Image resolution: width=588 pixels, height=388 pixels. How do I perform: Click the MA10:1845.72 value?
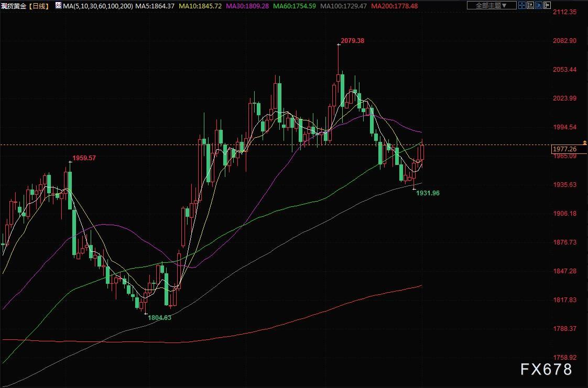click(x=200, y=6)
